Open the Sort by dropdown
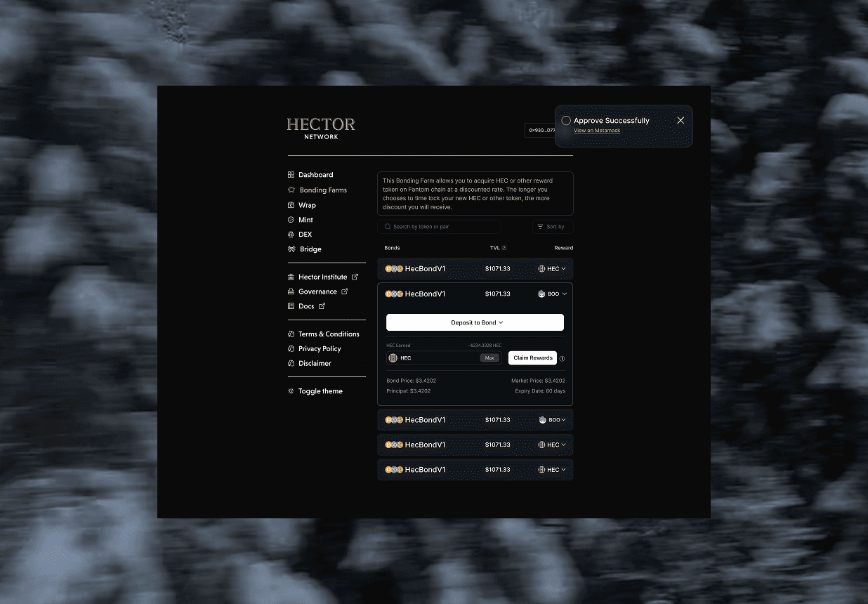 553,227
